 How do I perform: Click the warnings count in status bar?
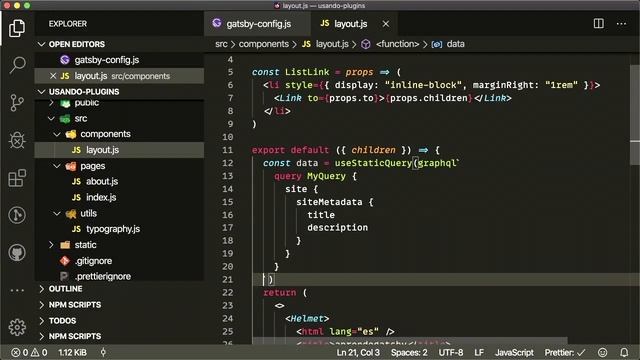(x=39, y=352)
